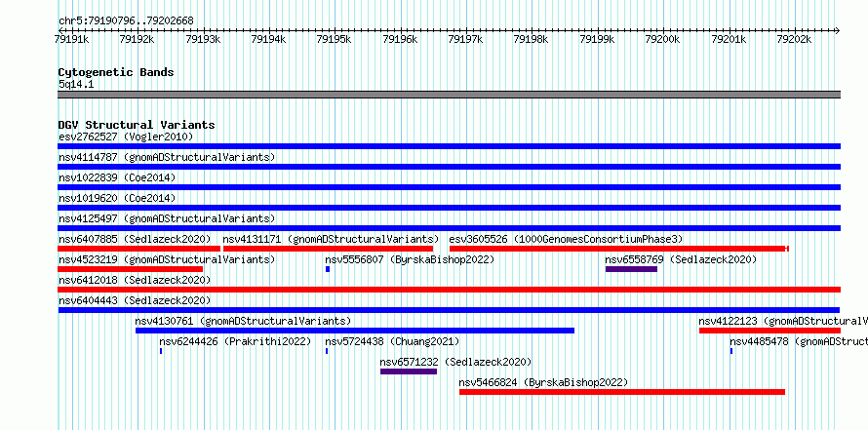This screenshot has height=430, width=868.
Task: Select the red bar under nsv5466824
Action: tap(622, 392)
